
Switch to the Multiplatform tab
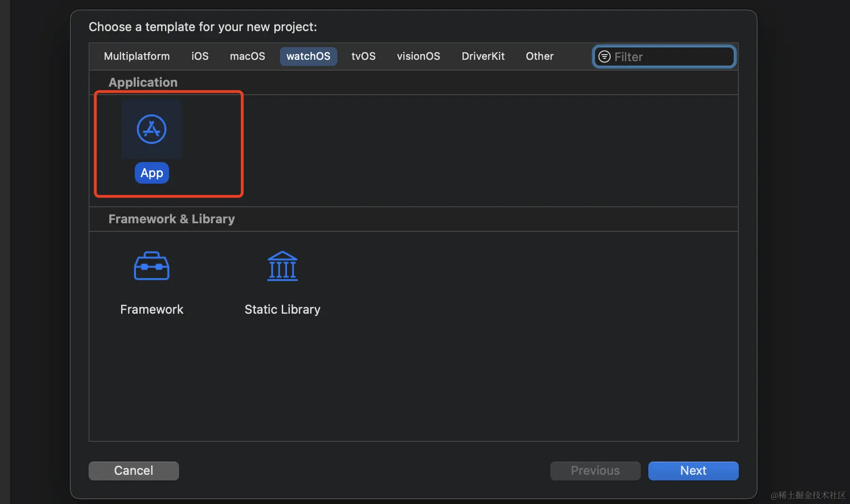click(137, 57)
